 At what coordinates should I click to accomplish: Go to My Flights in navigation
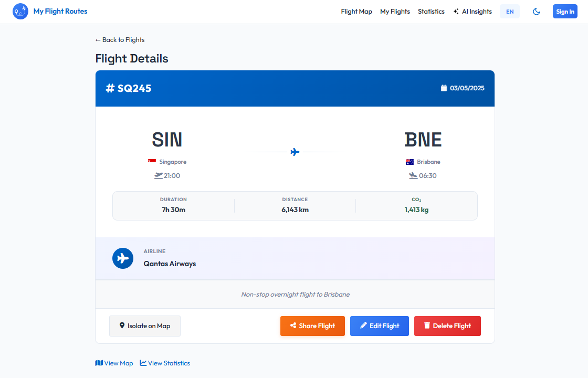point(395,12)
